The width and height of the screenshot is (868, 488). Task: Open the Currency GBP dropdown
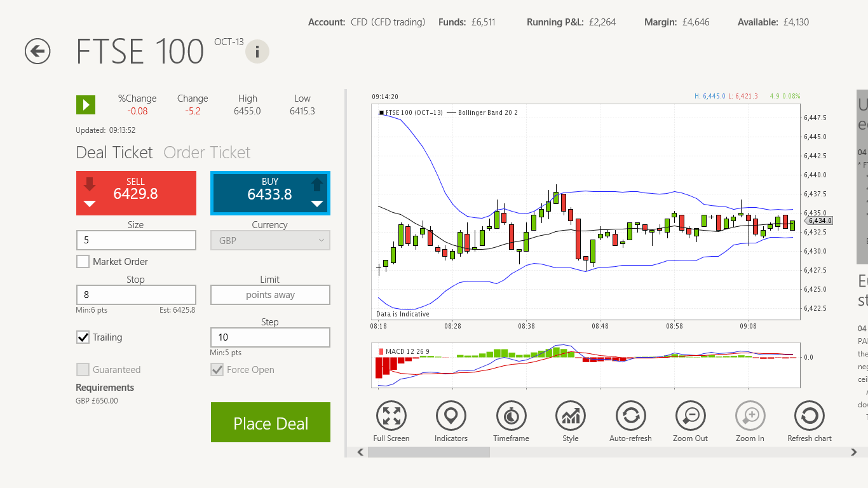[270, 240]
